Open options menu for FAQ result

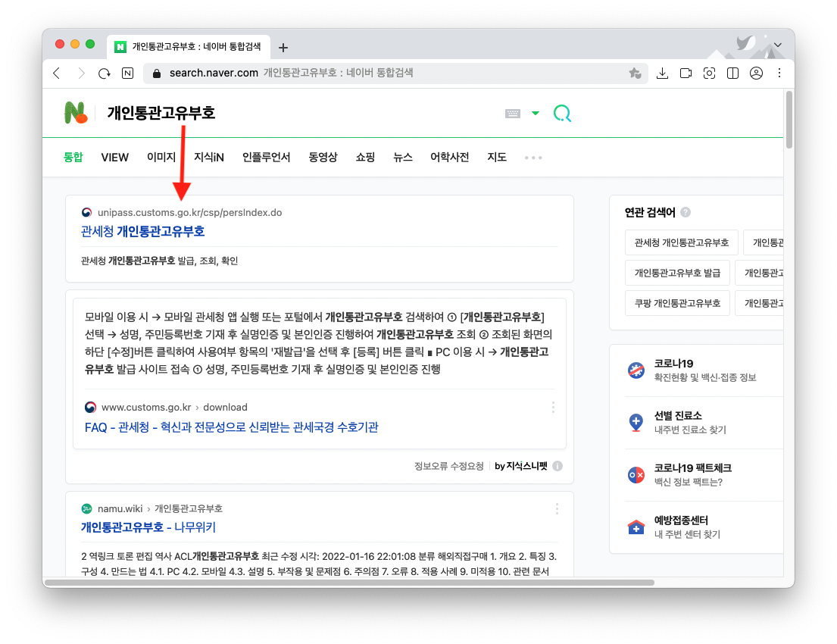pos(553,408)
